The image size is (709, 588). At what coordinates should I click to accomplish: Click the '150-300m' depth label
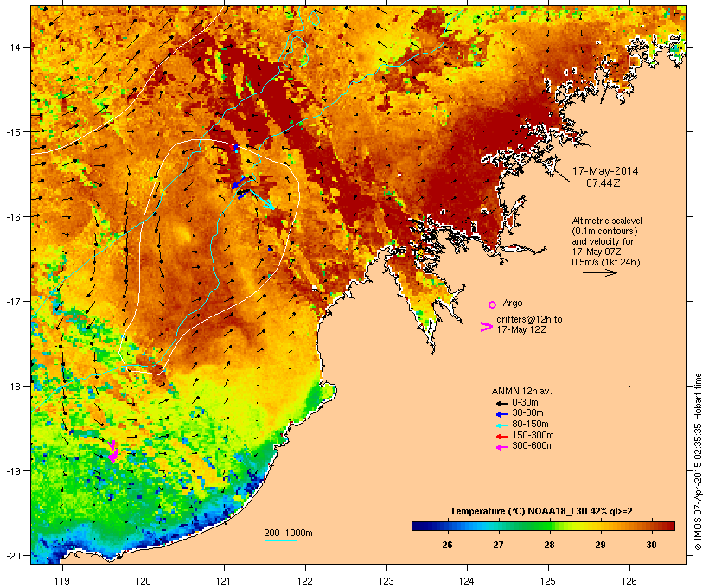(533, 435)
